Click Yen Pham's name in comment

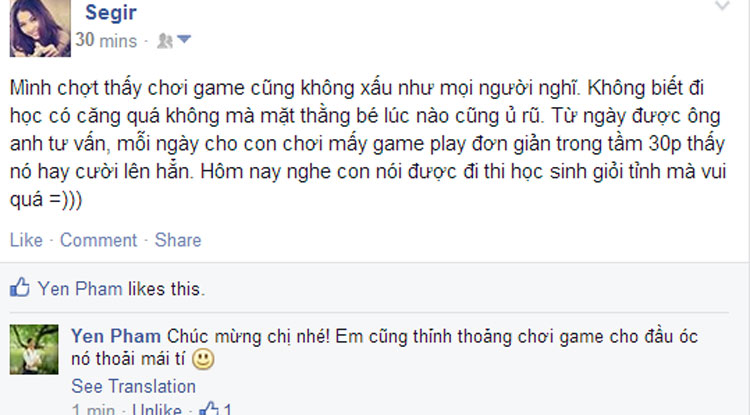116,337
